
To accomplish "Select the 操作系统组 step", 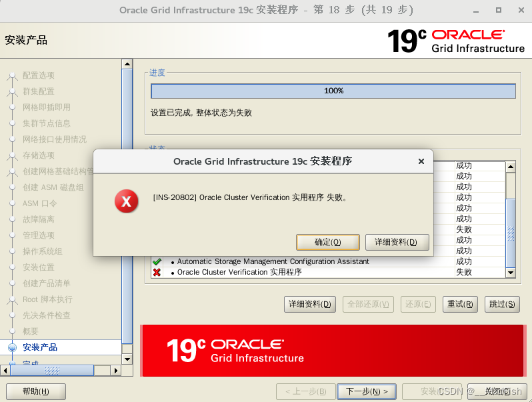I will (x=43, y=251).
